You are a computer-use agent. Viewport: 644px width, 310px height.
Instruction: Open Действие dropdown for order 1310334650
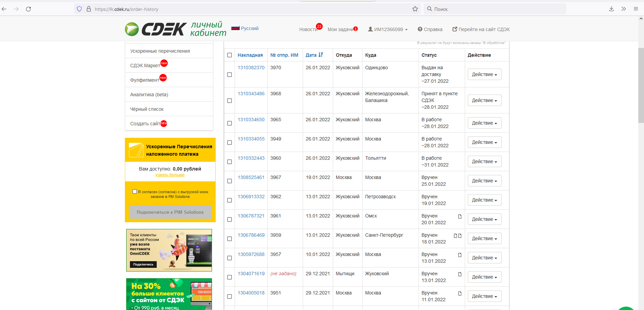[484, 123]
